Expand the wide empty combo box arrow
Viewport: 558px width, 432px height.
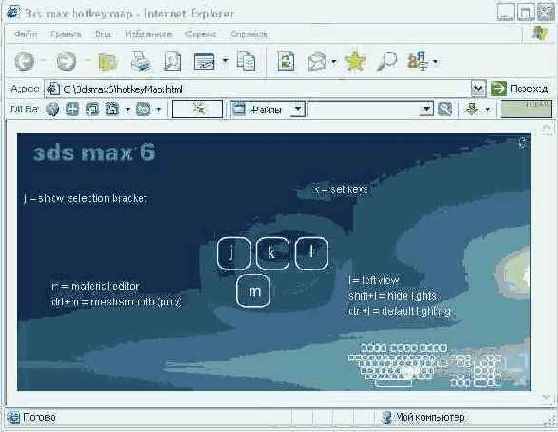pyautogui.click(x=426, y=109)
